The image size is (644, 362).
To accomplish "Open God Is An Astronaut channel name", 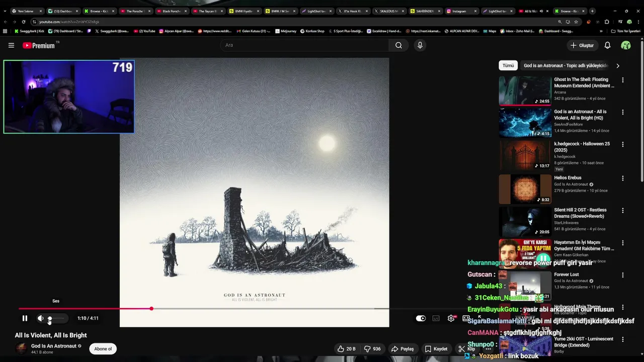I will pos(54,346).
